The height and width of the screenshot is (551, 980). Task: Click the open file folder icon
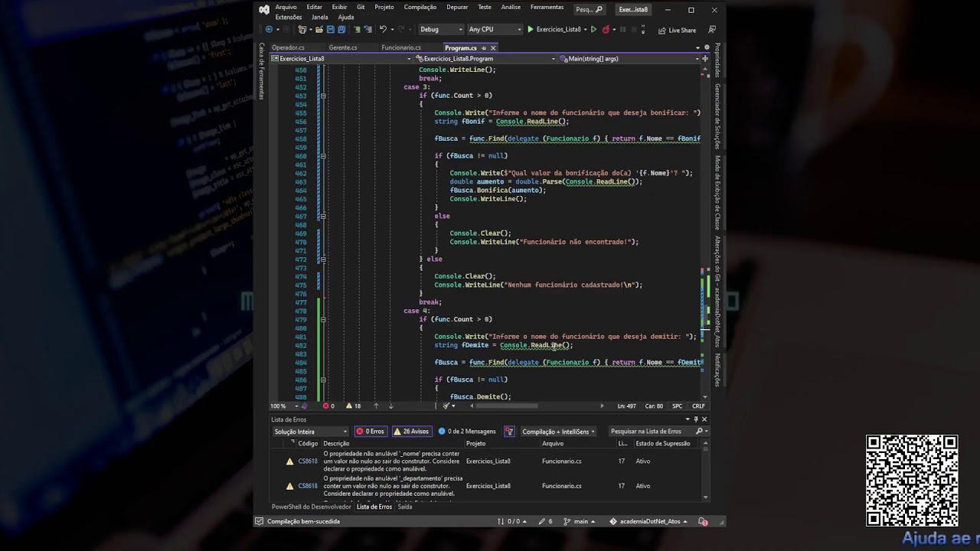pyautogui.click(x=320, y=30)
